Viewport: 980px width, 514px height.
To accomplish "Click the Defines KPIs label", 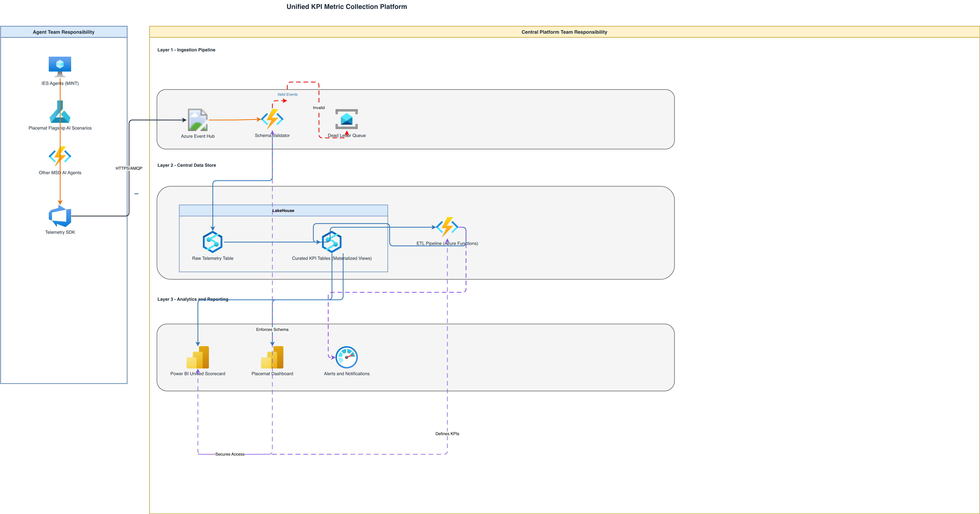I will (447, 434).
